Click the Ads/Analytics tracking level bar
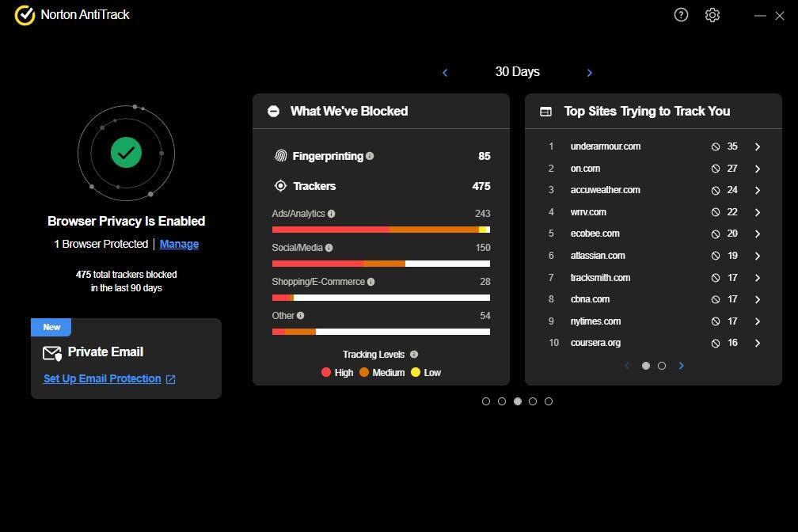Viewport: 798px width, 532px height. (x=380, y=230)
